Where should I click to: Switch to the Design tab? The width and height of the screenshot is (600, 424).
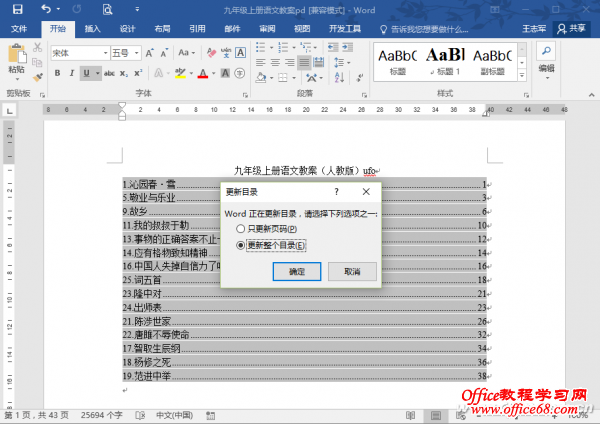click(127, 29)
